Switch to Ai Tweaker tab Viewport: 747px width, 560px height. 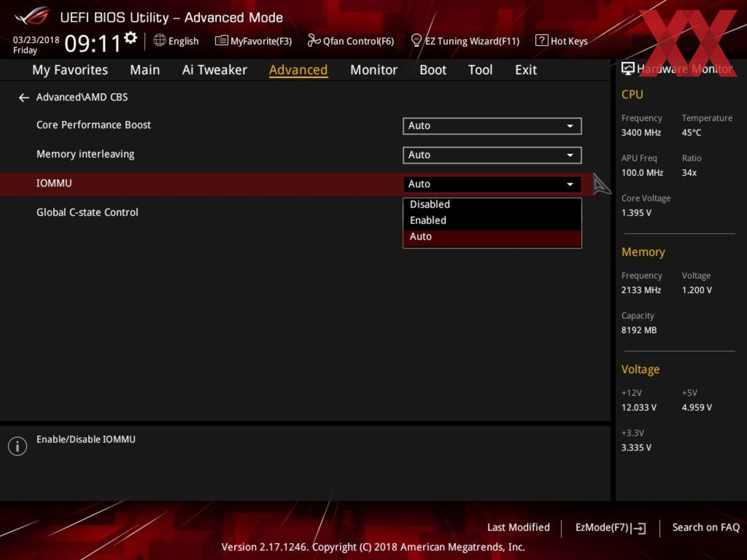pyautogui.click(x=214, y=70)
